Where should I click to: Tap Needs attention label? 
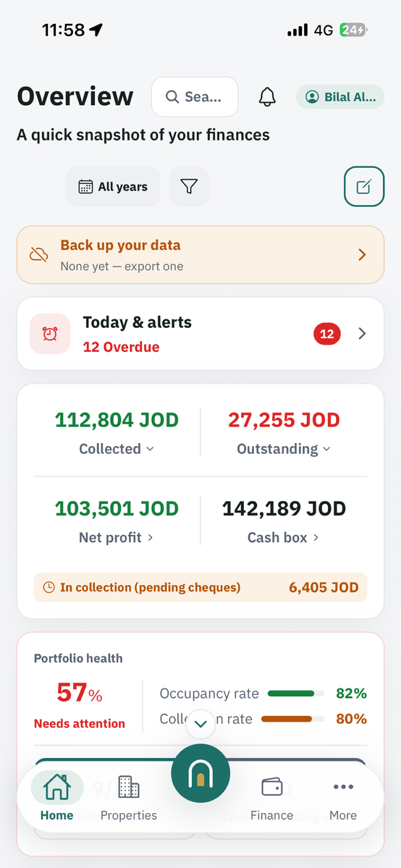click(x=80, y=723)
